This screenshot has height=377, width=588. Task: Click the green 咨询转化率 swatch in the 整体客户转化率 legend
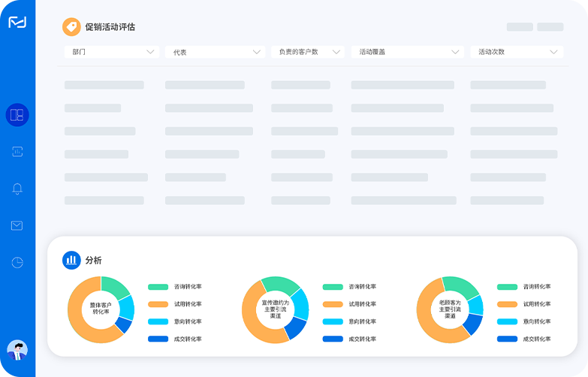click(158, 287)
